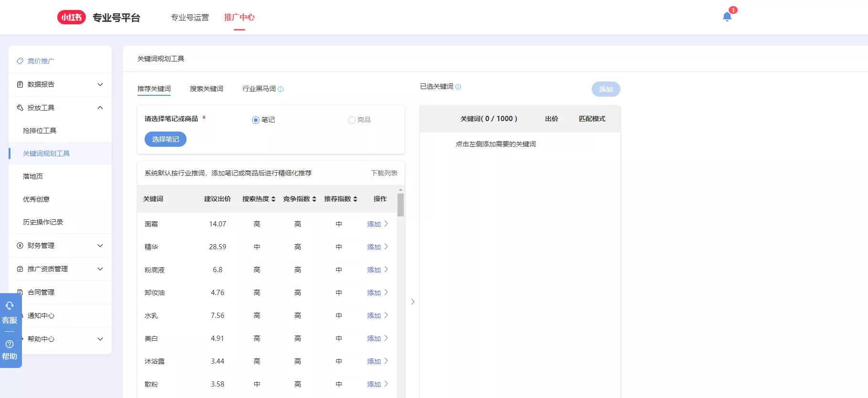Screen dimensions: 868x398
Task: Add the 面霜 keyword
Action: point(377,224)
